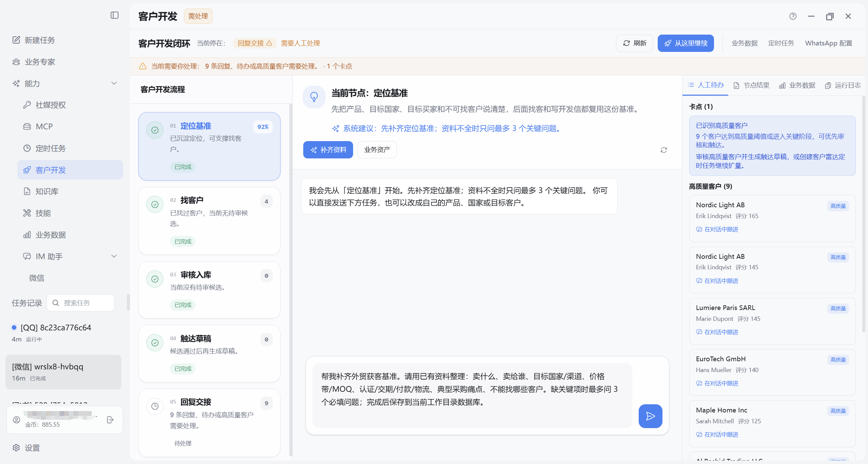Follow up Nordic Light AB score 145 在对话中跟进

717,281
